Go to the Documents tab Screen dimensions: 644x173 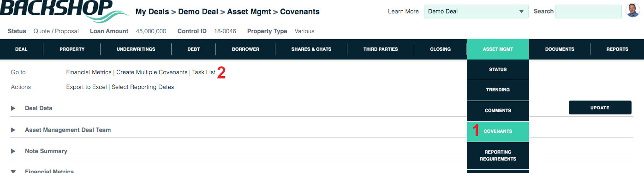[560, 49]
